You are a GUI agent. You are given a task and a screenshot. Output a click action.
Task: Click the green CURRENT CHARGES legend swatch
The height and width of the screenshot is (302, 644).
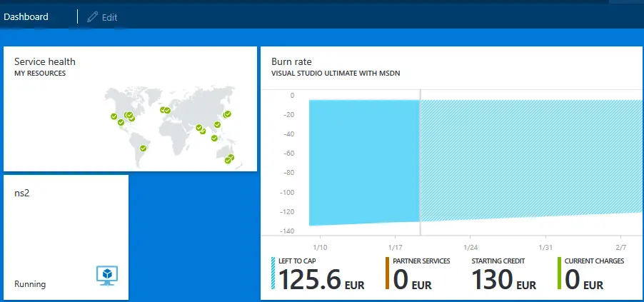tap(559, 273)
